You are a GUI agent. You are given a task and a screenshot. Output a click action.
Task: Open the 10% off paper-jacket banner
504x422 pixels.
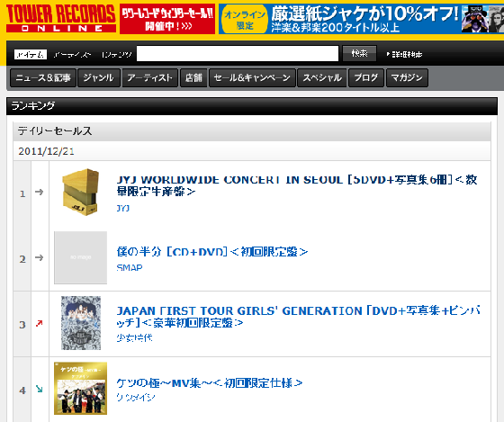pos(361,19)
